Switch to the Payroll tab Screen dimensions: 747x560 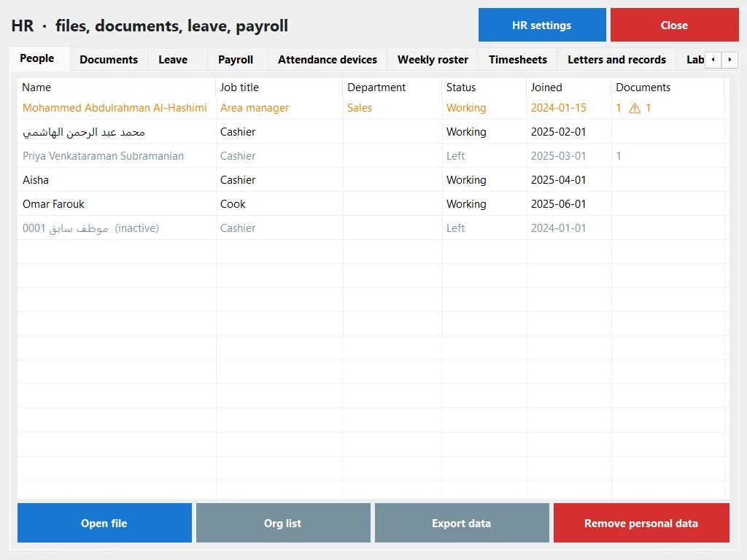click(x=236, y=60)
